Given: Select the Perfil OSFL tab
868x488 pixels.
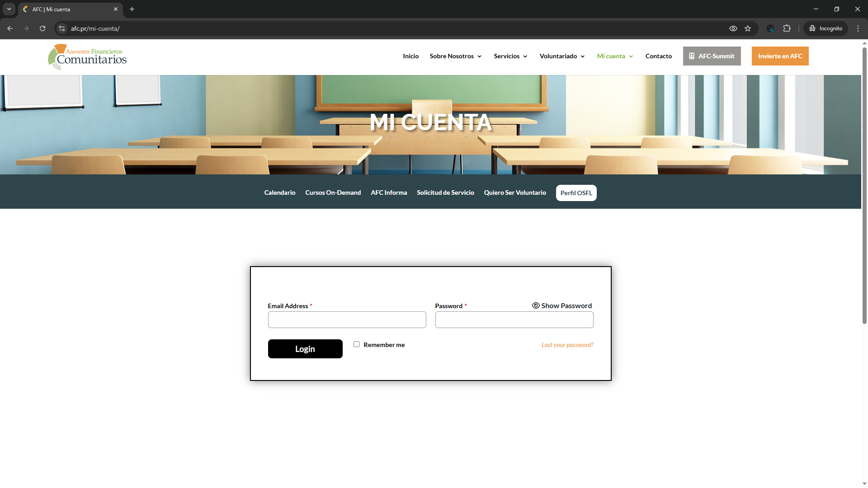Looking at the screenshot, I should tap(576, 193).
